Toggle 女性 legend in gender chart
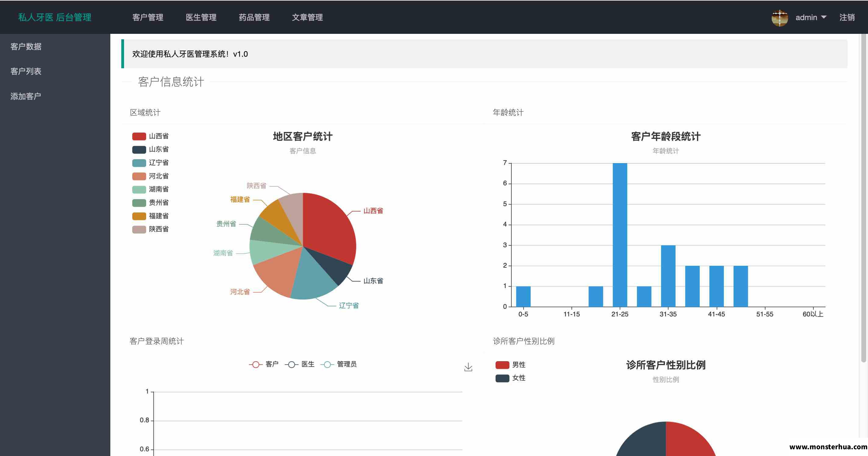The height and width of the screenshot is (456, 868). click(510, 378)
